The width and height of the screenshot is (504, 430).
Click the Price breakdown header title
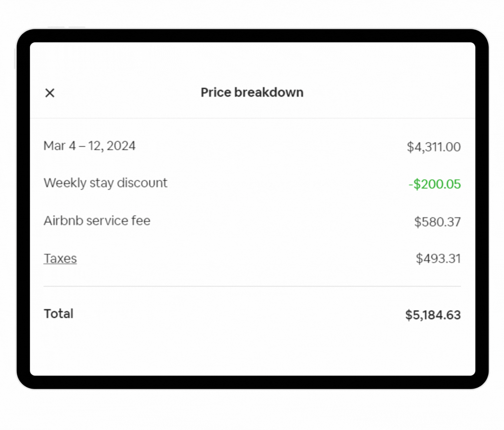pyautogui.click(x=252, y=92)
